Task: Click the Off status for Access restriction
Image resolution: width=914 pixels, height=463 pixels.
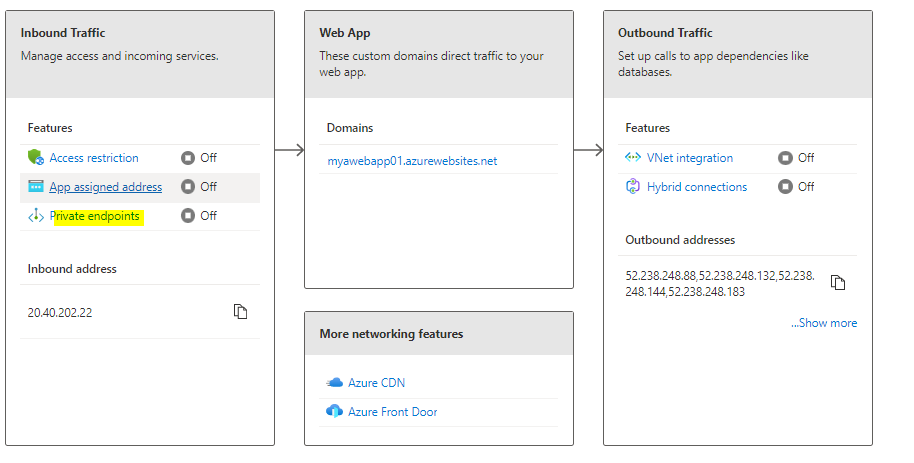Action: pyautogui.click(x=199, y=158)
